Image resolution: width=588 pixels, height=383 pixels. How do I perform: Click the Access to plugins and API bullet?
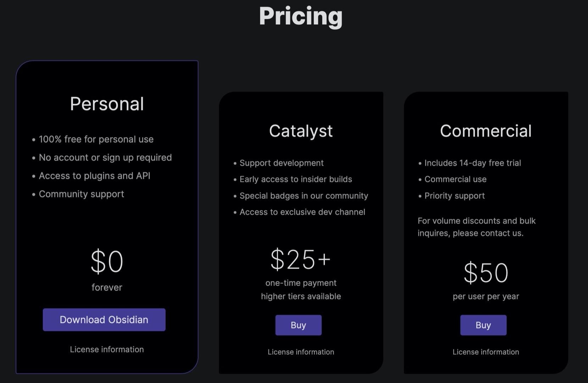[x=94, y=175]
